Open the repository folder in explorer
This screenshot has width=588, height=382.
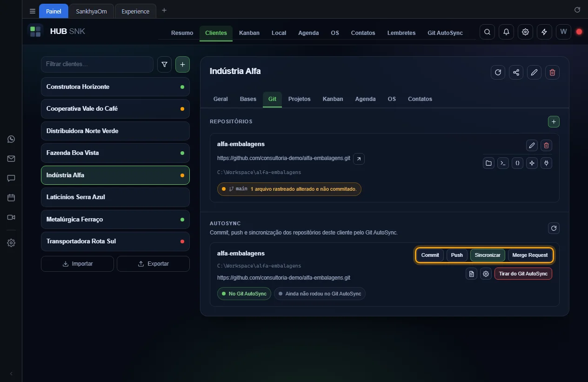pos(488,163)
